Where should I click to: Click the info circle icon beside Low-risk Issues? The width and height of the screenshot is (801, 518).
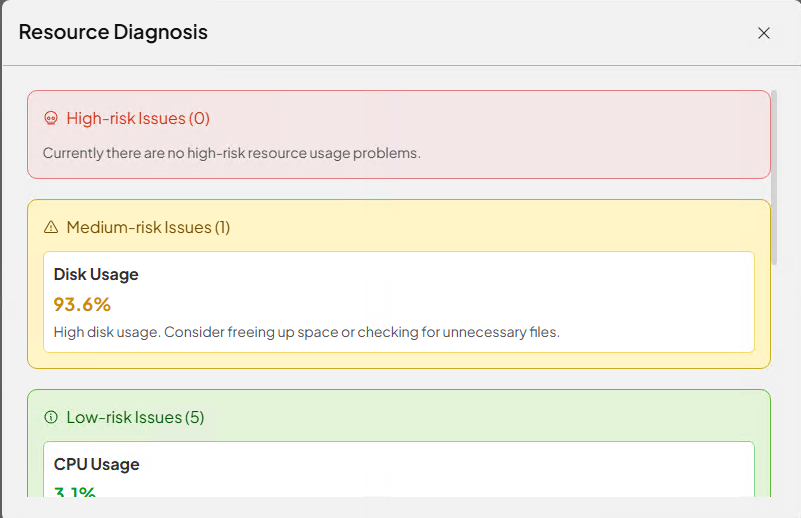coord(51,417)
